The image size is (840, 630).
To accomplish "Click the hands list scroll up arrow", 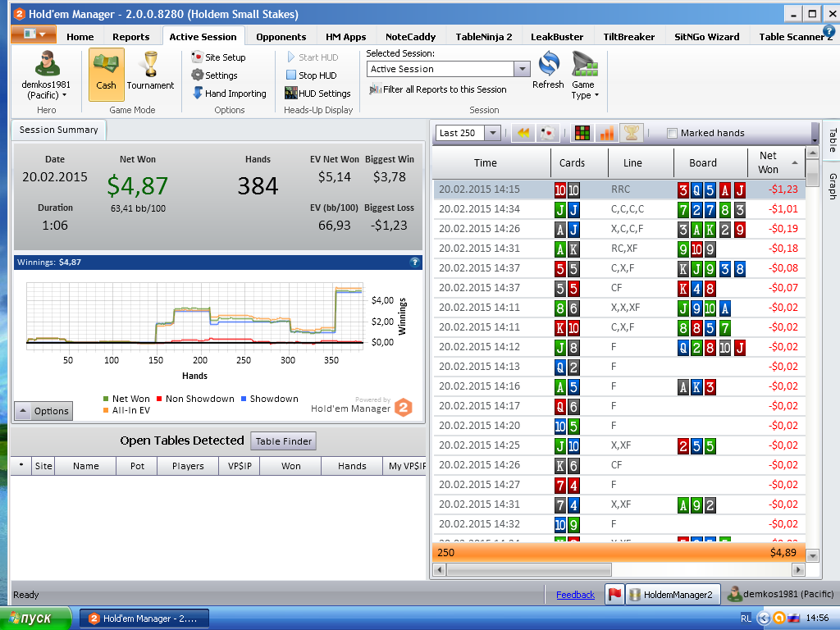I will (x=813, y=153).
